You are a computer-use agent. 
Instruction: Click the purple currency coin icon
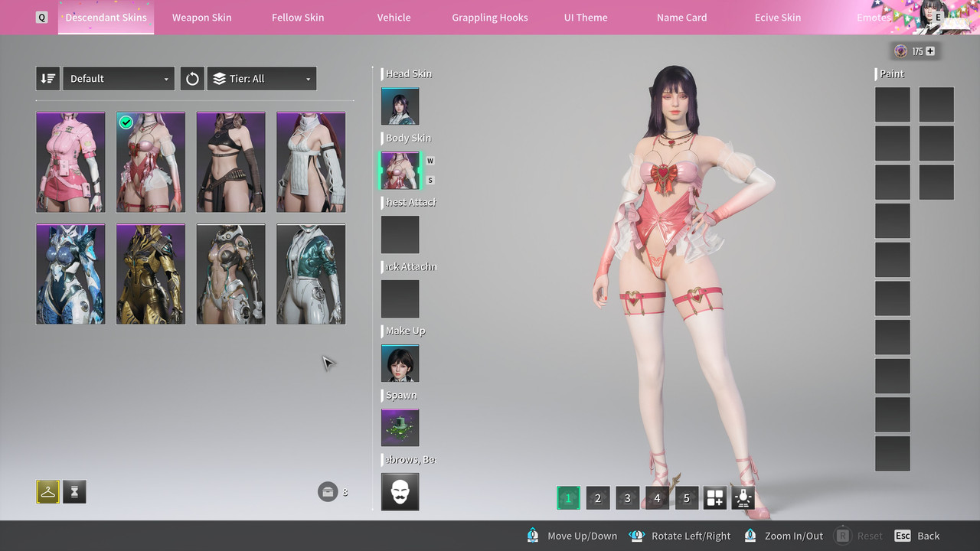coord(901,51)
